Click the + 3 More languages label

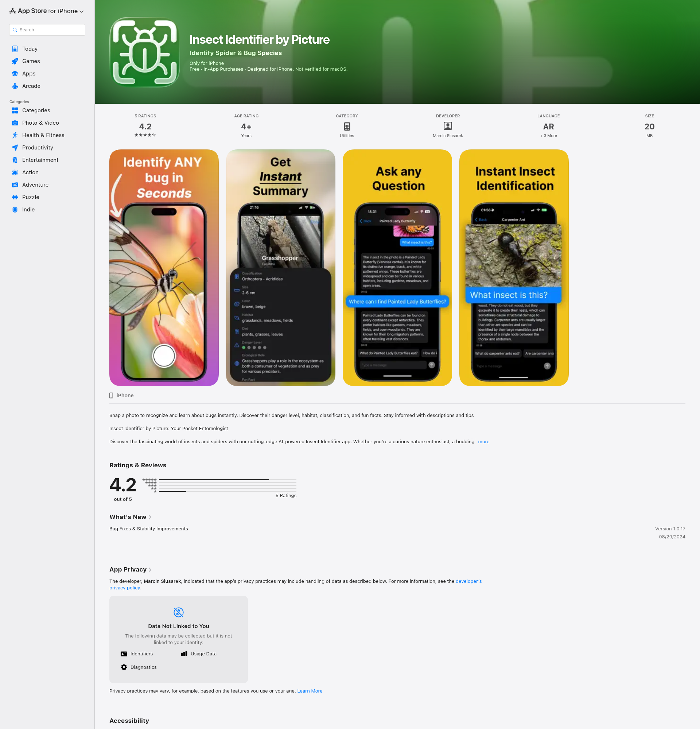coord(548,136)
